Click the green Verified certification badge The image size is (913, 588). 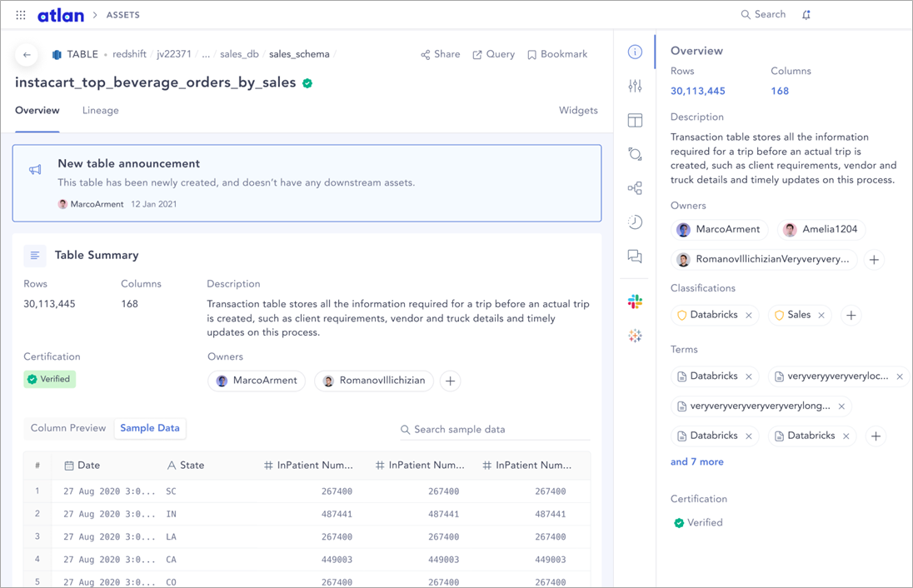tap(49, 379)
